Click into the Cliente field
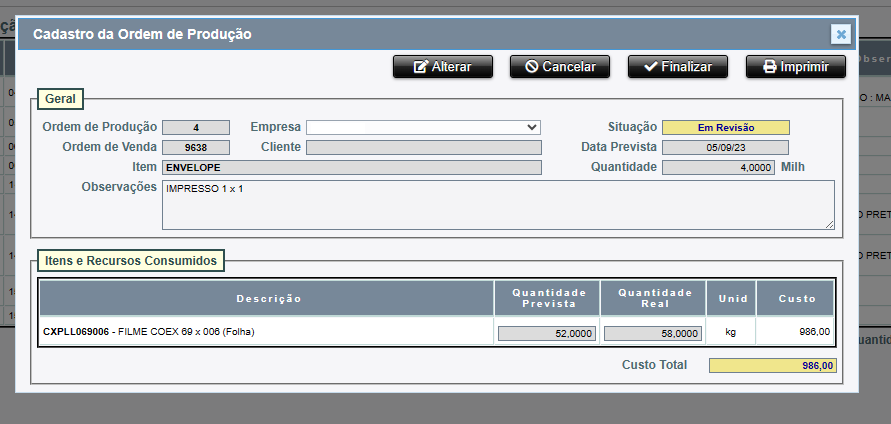The width and height of the screenshot is (891, 424). point(423,148)
